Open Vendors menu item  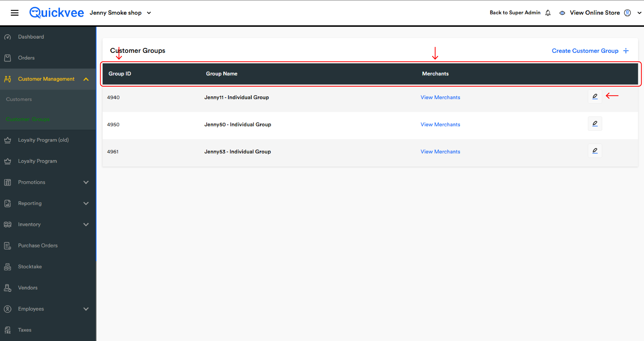28,287
